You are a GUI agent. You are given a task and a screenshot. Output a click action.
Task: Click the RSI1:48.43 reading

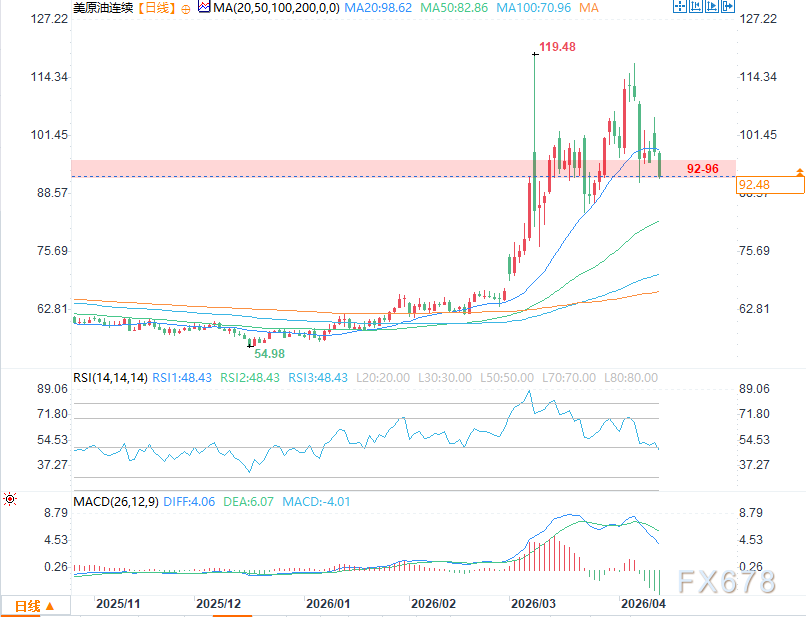tap(182, 377)
